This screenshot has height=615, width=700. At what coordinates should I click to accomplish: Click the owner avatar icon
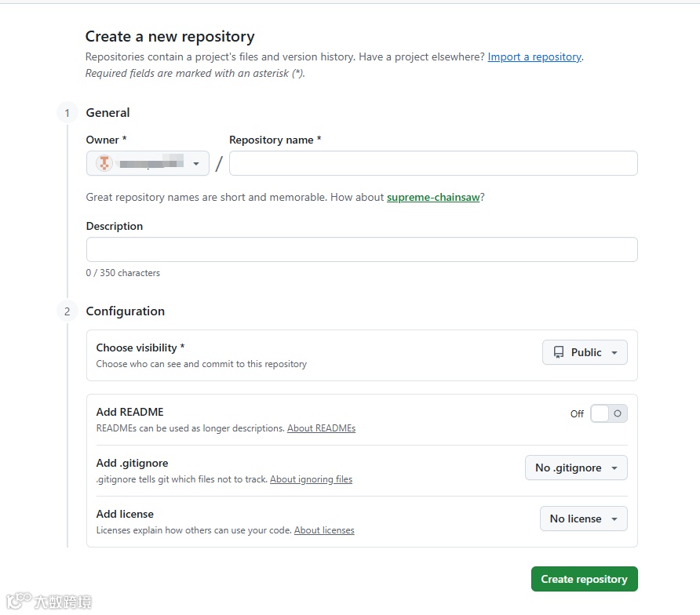point(104,163)
